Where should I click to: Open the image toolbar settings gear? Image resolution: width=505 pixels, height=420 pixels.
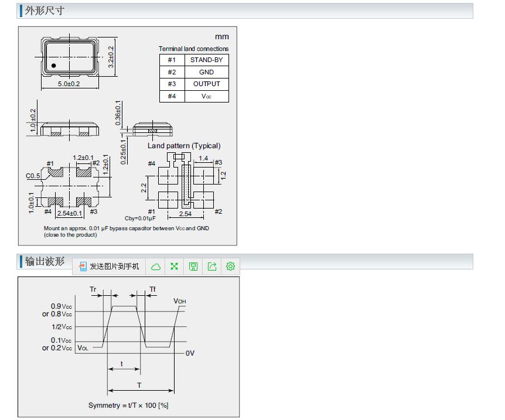coord(230,267)
